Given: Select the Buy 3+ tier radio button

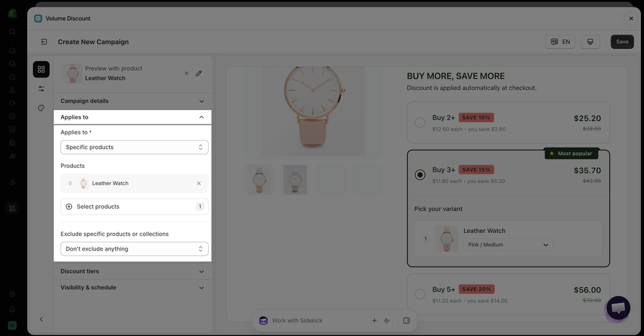Looking at the screenshot, I should [419, 175].
